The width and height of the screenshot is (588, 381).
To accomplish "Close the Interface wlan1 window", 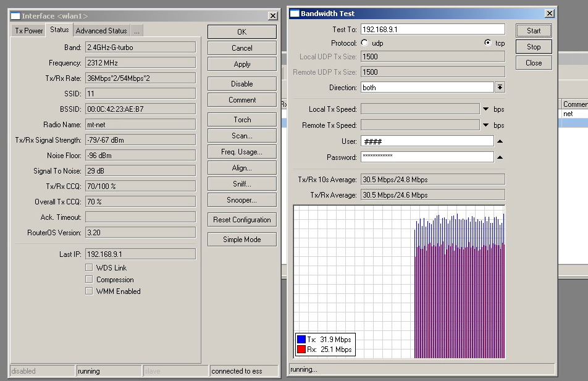I will pos(272,16).
